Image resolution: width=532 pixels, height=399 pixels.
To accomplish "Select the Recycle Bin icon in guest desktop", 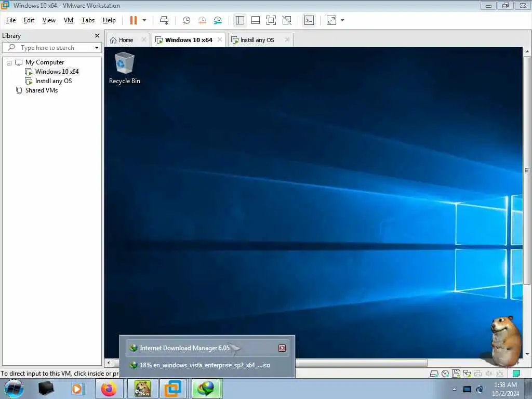I will [x=125, y=68].
